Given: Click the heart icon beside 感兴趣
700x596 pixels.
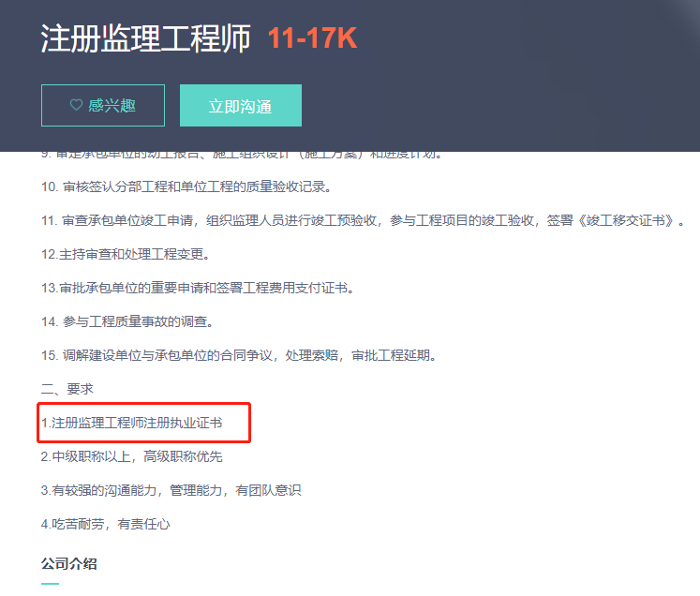Looking at the screenshot, I should coord(76,106).
